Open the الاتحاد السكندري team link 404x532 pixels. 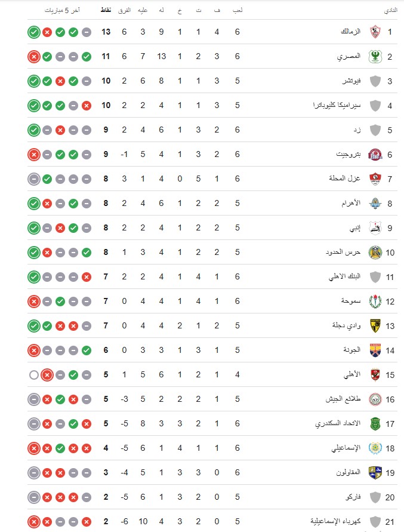click(x=338, y=423)
